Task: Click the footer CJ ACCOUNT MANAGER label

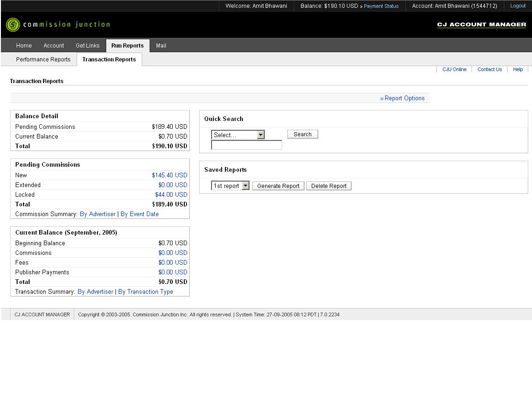Action: point(42,314)
